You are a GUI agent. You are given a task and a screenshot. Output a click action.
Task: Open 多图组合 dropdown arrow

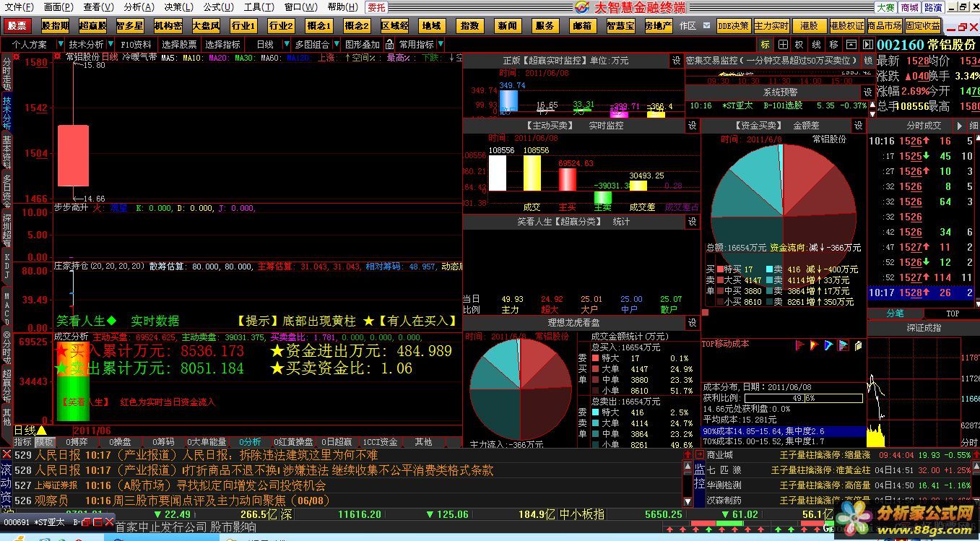click(336, 44)
